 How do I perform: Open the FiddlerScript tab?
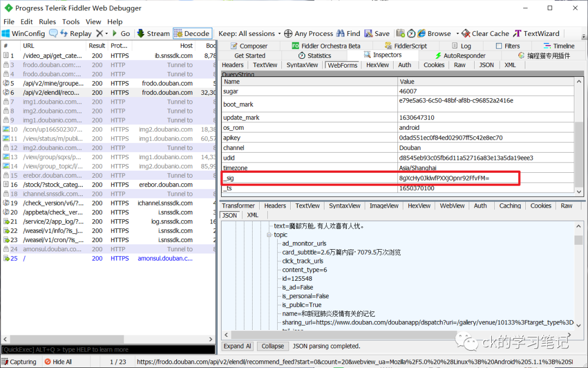pyautogui.click(x=406, y=46)
